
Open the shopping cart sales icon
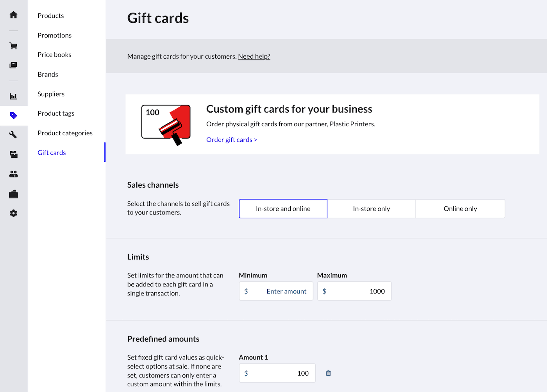pos(14,46)
